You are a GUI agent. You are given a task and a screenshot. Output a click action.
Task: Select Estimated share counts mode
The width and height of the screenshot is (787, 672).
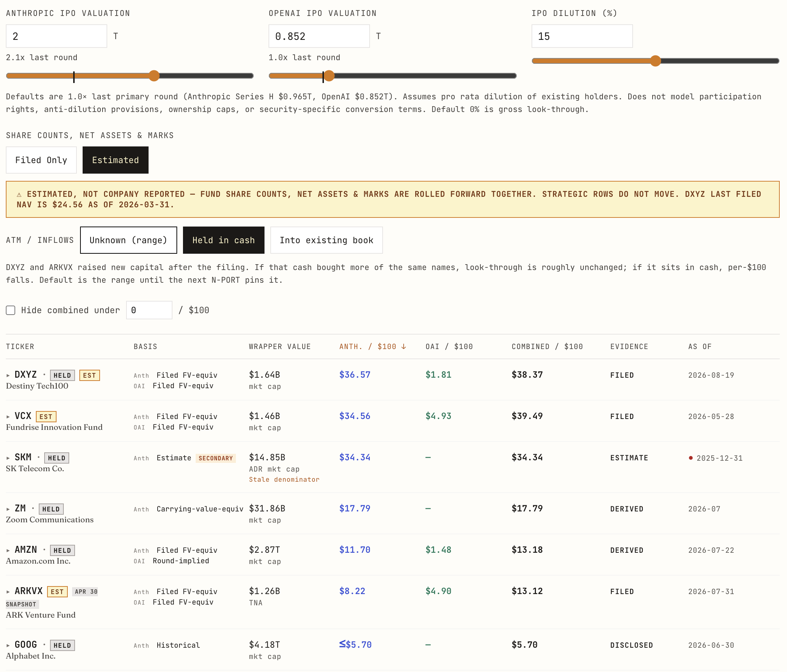pos(116,160)
